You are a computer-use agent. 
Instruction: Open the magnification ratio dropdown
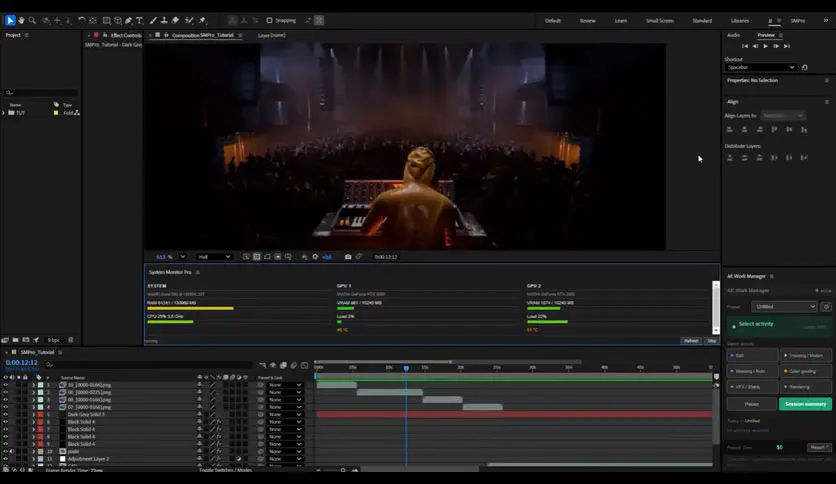point(182,257)
